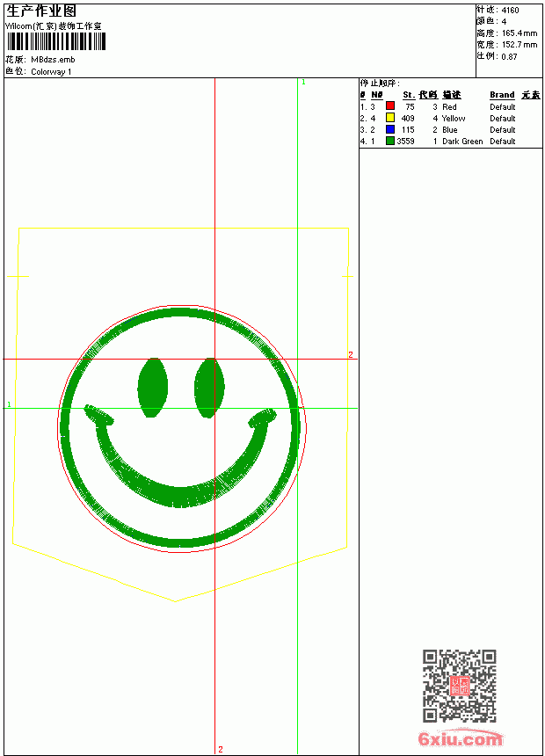Pick the Yellow color swatch in the stop sequence
This screenshot has width=545, height=756.
coord(390,118)
